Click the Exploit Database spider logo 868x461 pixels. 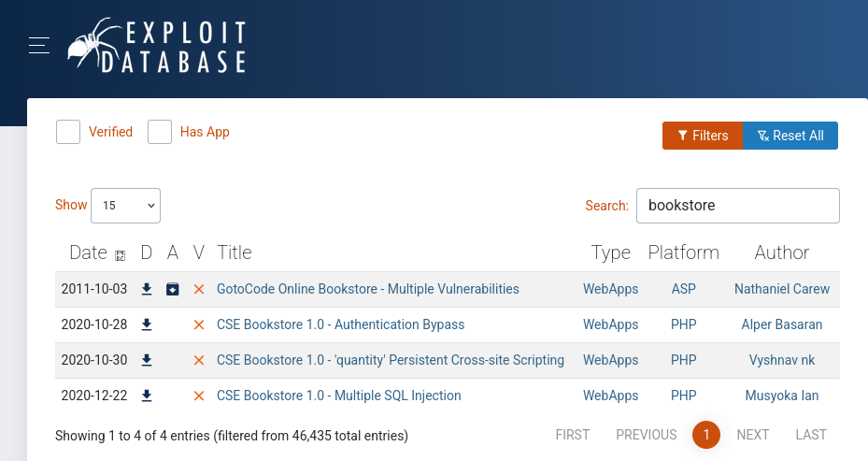[x=157, y=46]
